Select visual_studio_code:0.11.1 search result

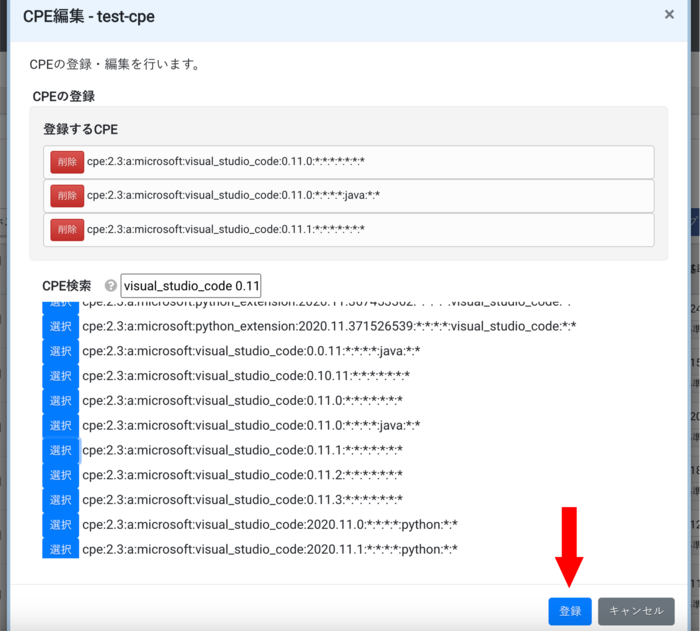60,450
